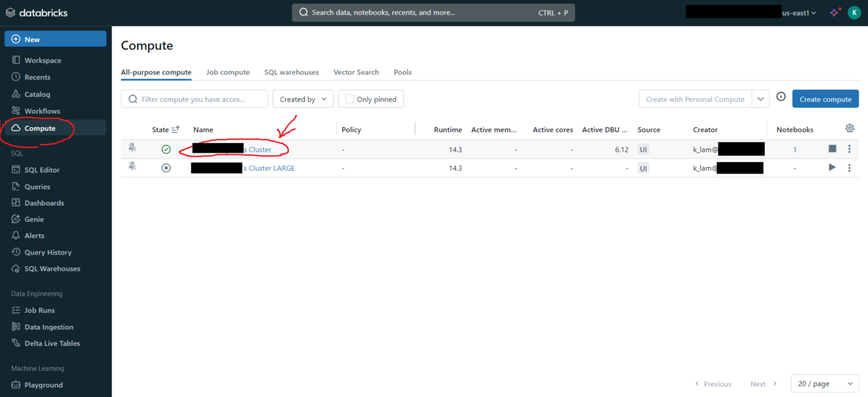Switch to SQL warehouses tab
Image resolution: width=868 pixels, height=397 pixels.
click(x=292, y=72)
